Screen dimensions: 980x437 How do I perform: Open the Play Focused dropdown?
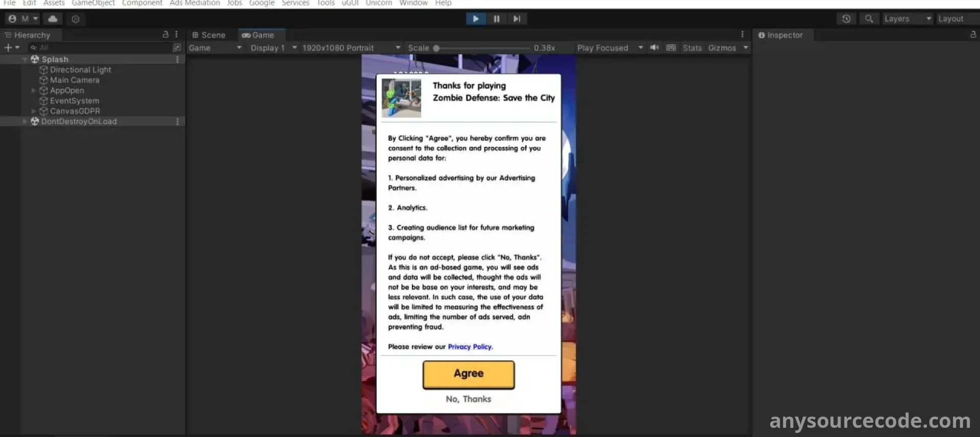610,48
